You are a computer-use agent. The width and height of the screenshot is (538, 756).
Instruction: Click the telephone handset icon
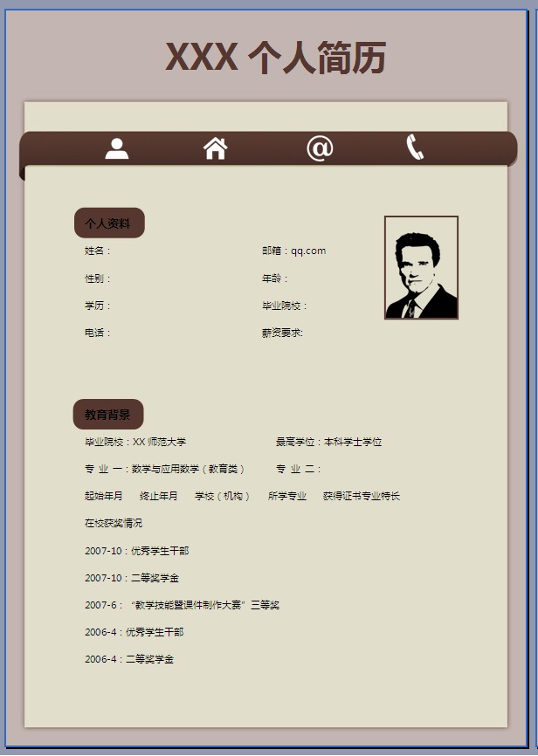[x=415, y=147]
